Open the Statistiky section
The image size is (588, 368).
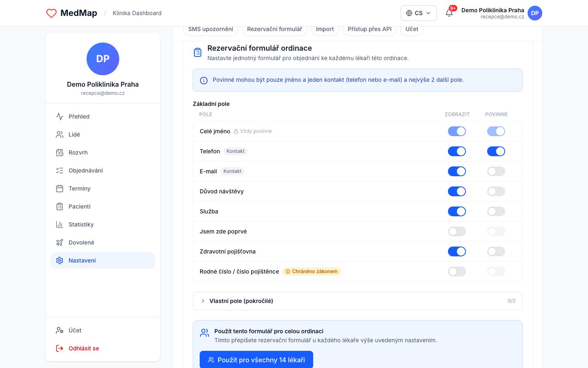coord(103,224)
